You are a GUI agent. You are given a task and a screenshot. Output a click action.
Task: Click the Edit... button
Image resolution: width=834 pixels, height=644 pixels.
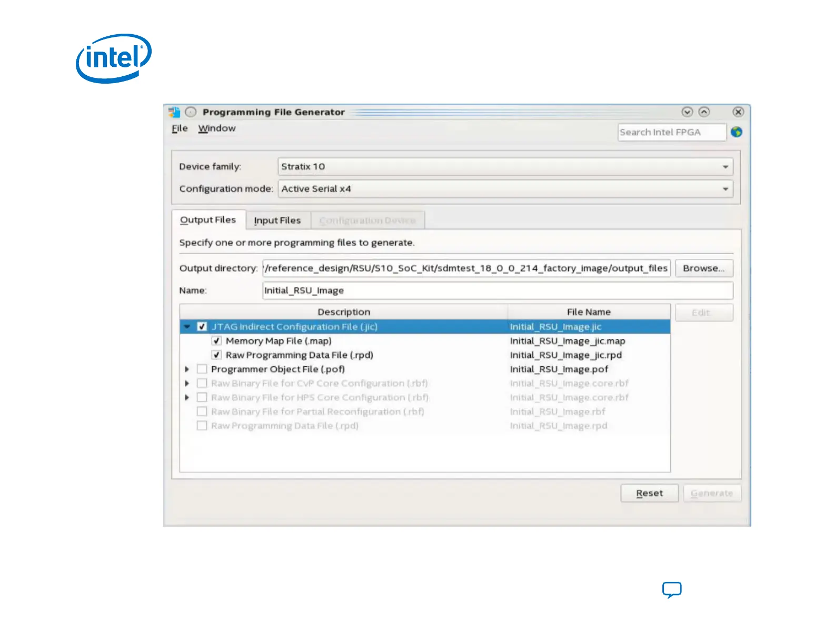704,313
